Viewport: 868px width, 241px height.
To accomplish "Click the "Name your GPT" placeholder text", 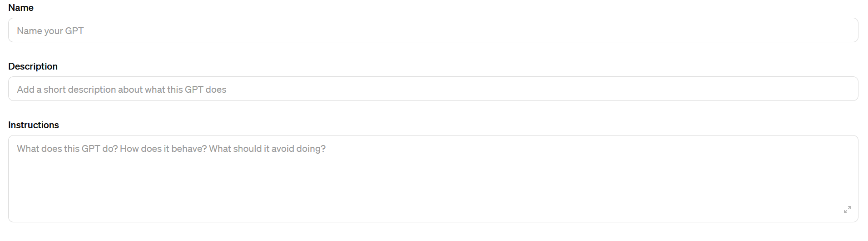I will coord(50,31).
